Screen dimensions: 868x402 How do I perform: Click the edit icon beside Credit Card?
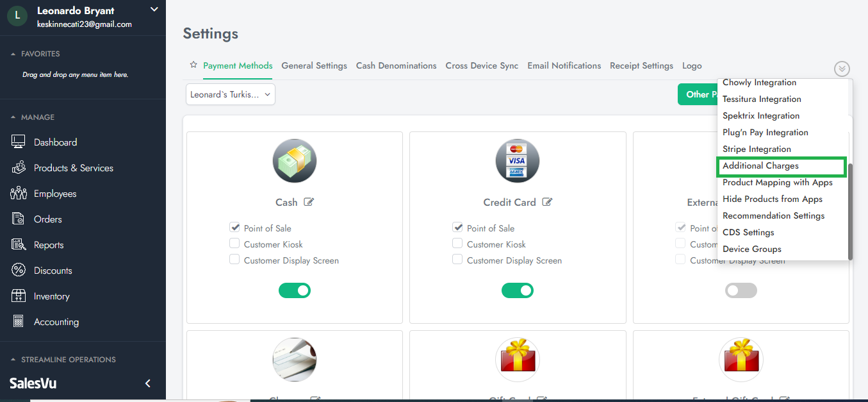pos(547,202)
